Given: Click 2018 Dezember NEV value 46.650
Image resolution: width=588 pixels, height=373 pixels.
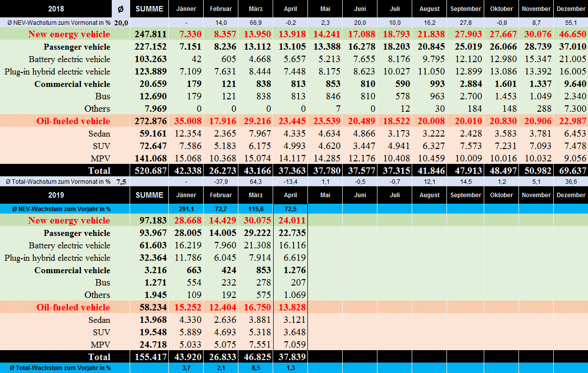Looking at the screenshot, I should coord(572,34).
